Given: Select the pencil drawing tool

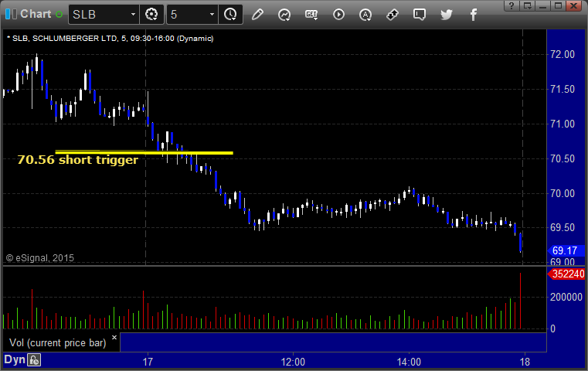Looking at the screenshot, I should coord(257,15).
